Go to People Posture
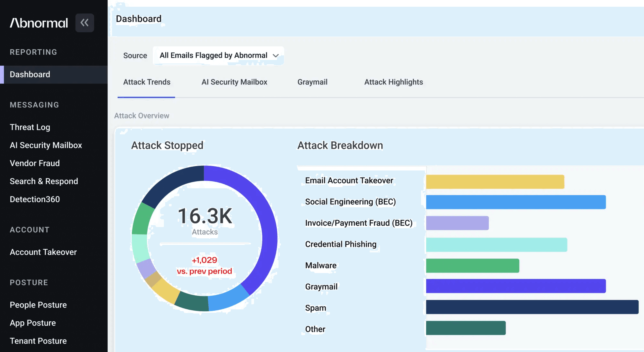644x352 pixels. pos(38,305)
